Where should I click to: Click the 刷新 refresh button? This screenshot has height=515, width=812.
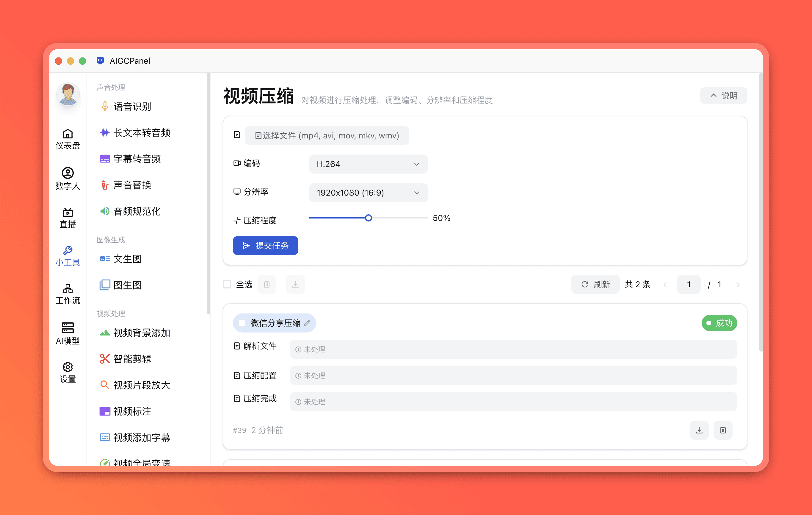[x=595, y=285]
